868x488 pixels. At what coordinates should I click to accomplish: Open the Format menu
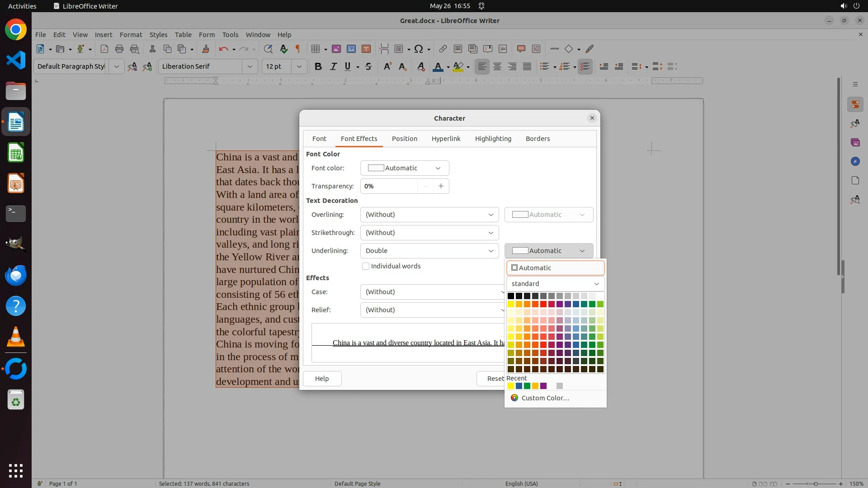pyautogui.click(x=131, y=34)
